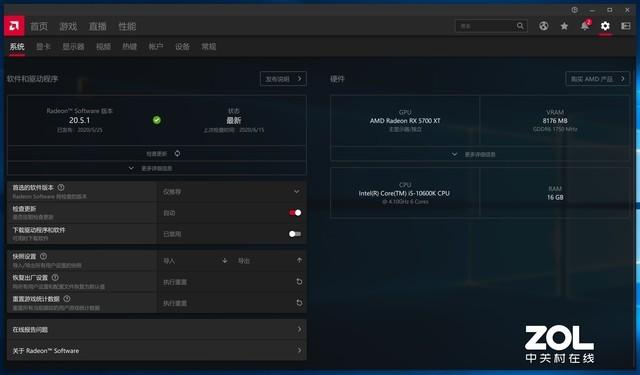Click the 检查更新 check for updates button

coord(157,153)
